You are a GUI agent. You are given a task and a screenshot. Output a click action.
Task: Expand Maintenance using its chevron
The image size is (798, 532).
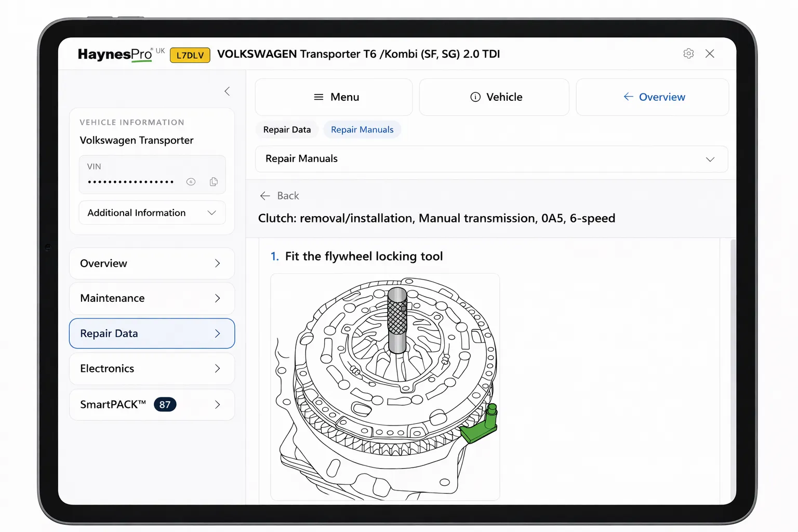(x=218, y=298)
